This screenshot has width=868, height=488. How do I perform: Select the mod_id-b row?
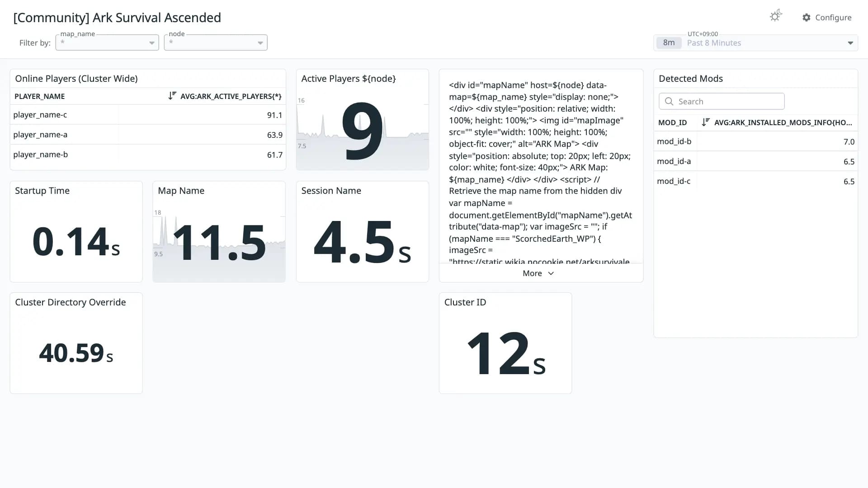755,141
